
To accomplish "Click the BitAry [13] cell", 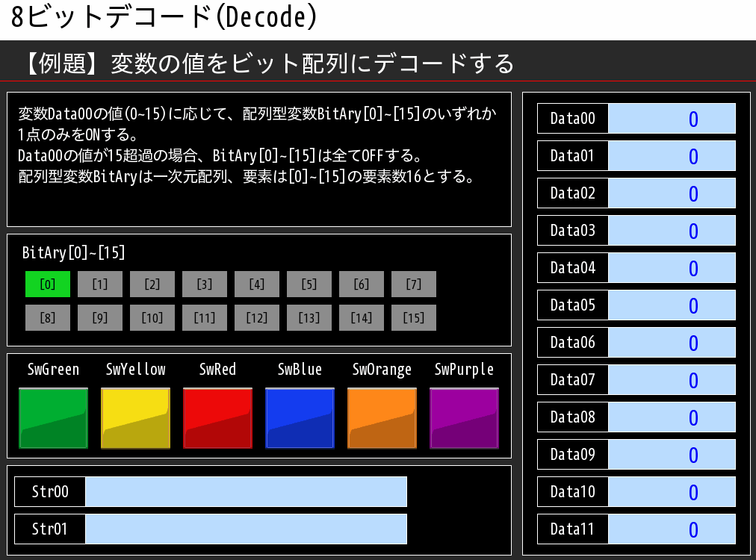I will click(309, 317).
